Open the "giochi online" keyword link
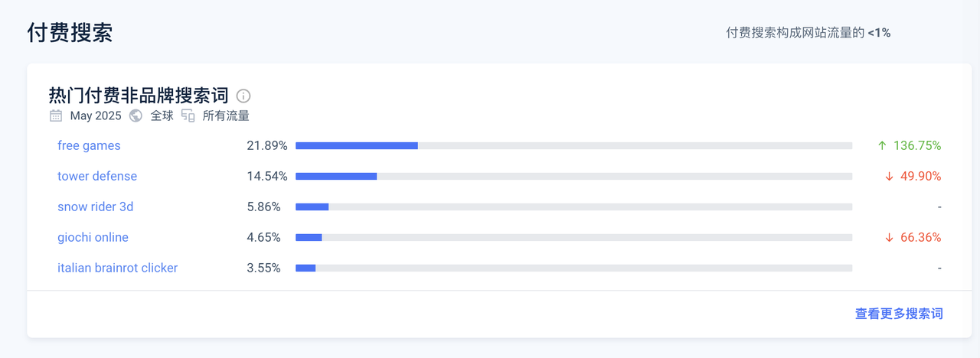 [x=93, y=237]
